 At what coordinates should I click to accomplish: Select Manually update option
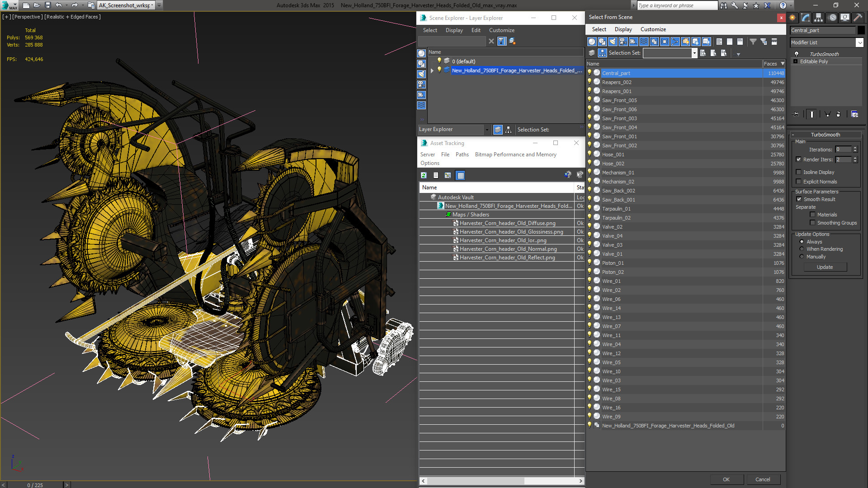tap(802, 257)
